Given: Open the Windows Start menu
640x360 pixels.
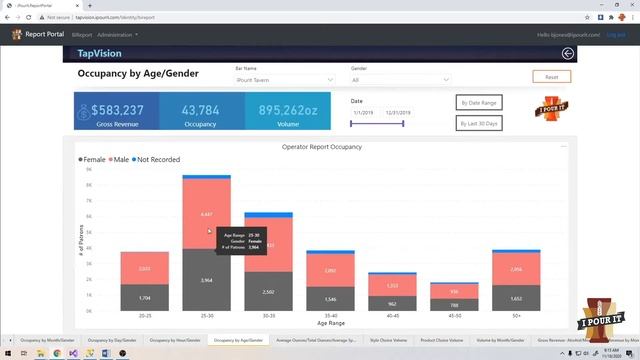Looking at the screenshot, I should pos(7,353).
